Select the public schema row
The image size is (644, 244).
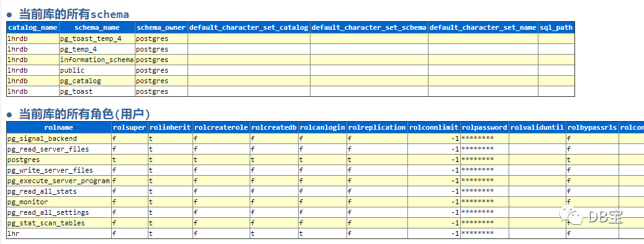coord(291,70)
